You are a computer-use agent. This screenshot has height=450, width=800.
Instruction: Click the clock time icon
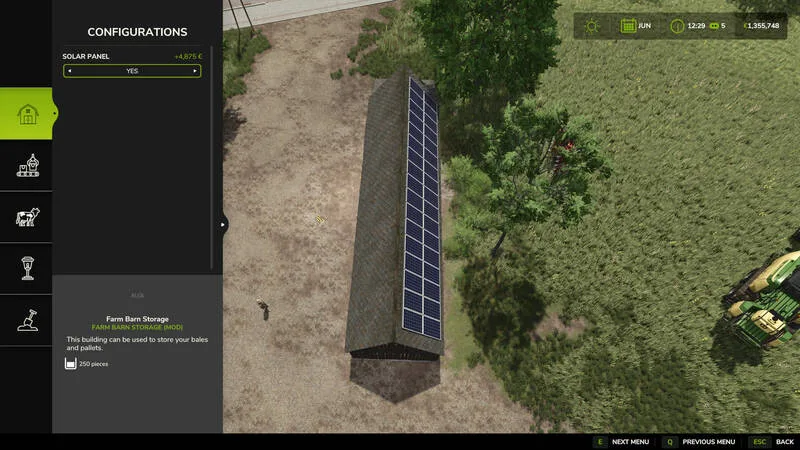[x=677, y=26]
